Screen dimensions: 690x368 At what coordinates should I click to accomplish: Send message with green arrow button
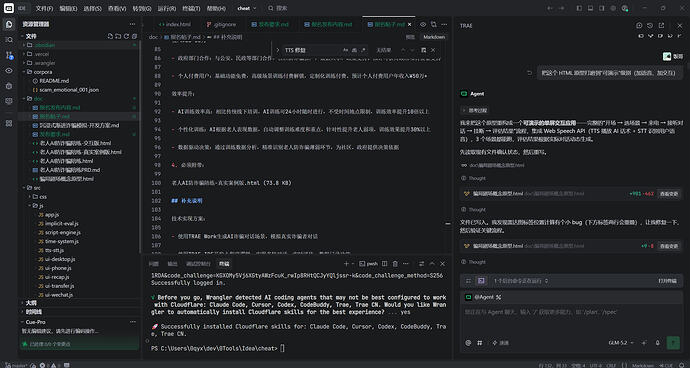coord(673,342)
